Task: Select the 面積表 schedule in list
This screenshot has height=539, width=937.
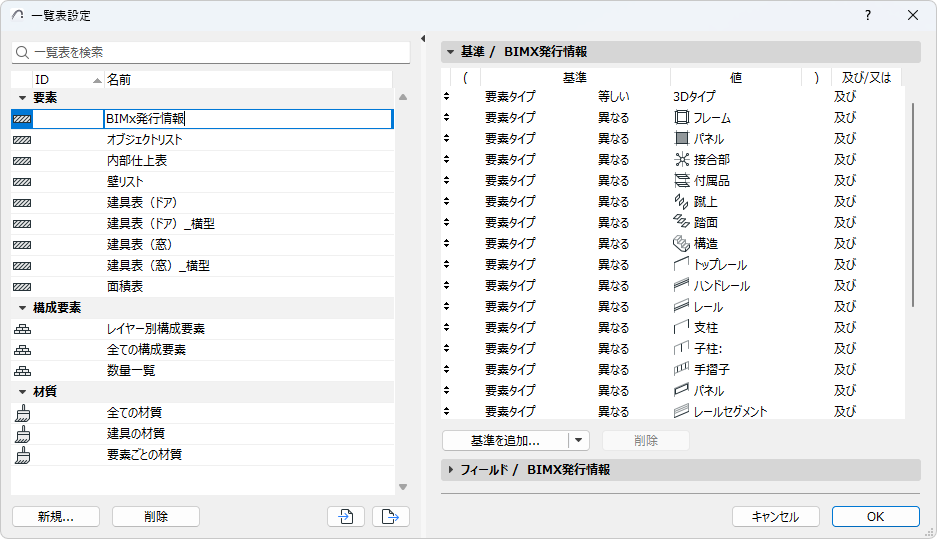Action: (125, 287)
